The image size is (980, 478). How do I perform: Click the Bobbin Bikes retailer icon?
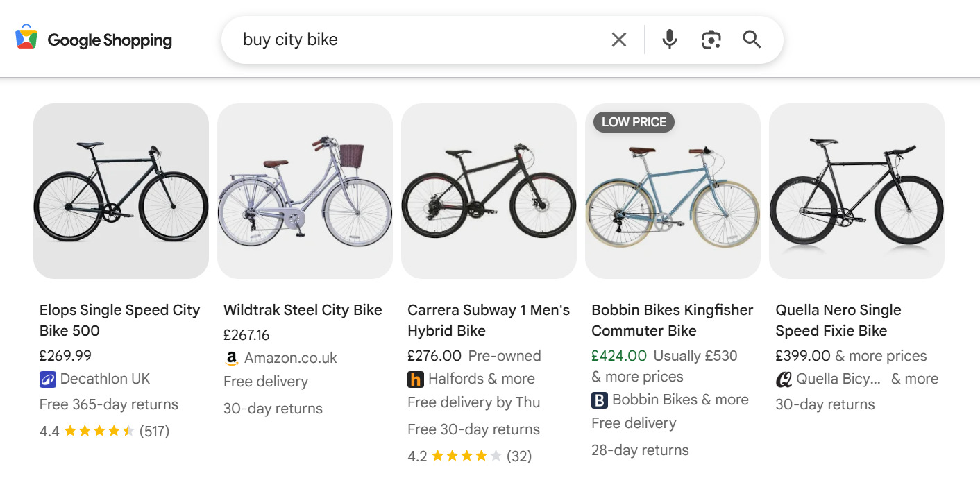598,400
